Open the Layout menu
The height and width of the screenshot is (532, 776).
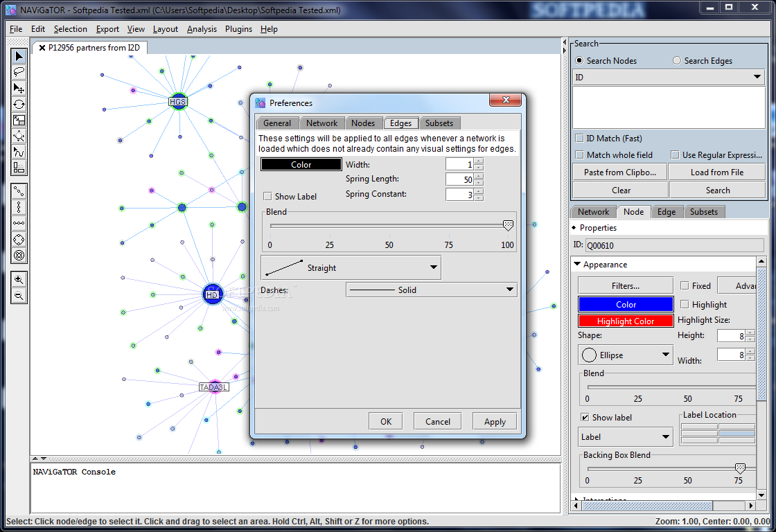point(166,28)
